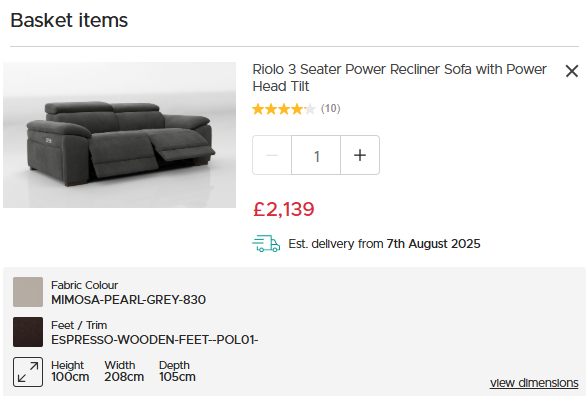Click the ESPRESSO-WOODEN-FEET trim label
The width and height of the screenshot is (588, 396).
click(154, 340)
